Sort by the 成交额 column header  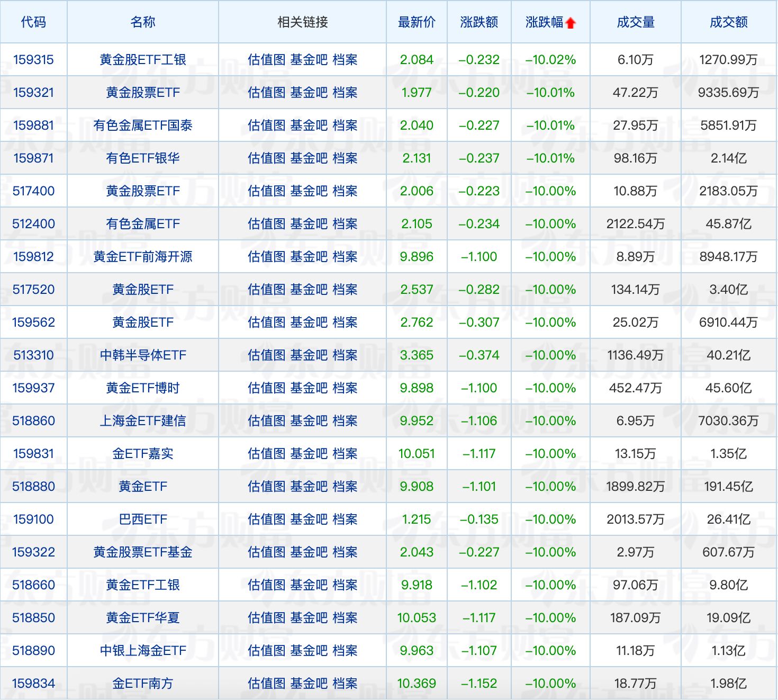click(728, 22)
